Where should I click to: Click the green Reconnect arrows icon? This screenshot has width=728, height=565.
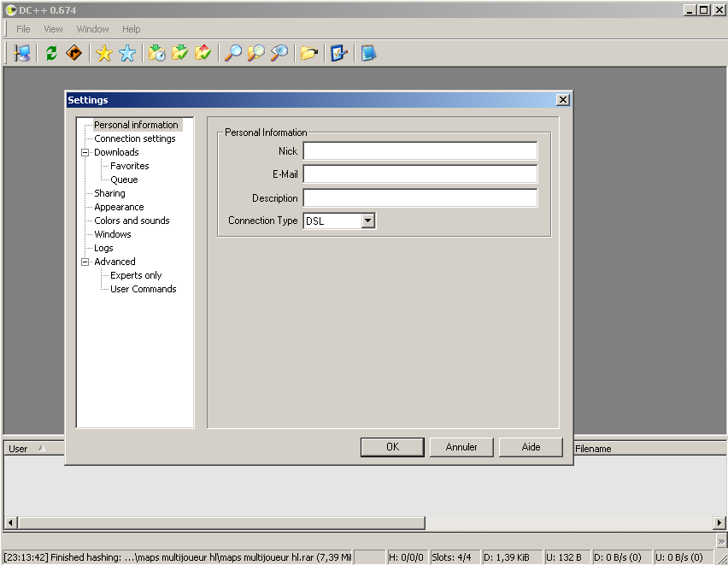pyautogui.click(x=51, y=53)
